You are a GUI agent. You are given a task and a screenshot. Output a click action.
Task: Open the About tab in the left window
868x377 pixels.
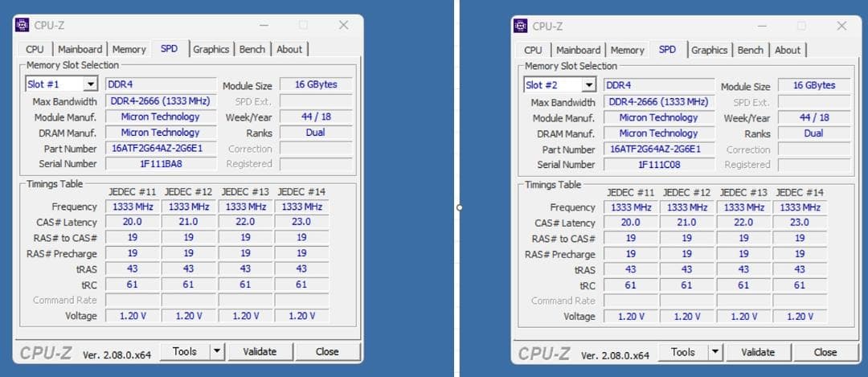coord(289,49)
